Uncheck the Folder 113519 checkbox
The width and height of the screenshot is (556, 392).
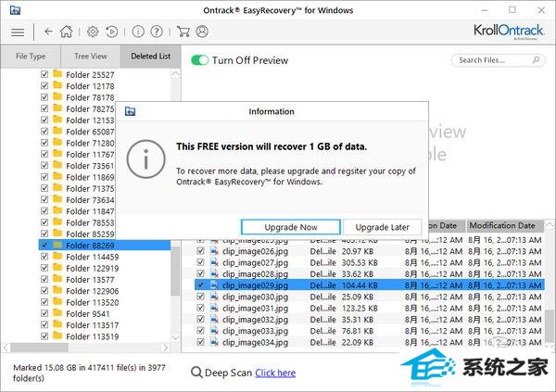tap(44, 336)
